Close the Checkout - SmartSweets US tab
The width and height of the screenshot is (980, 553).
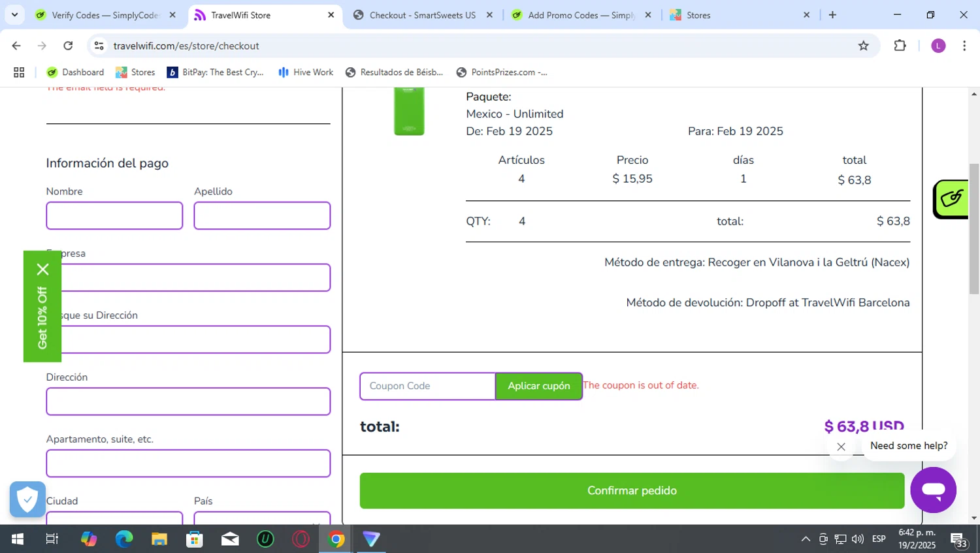pyautogui.click(x=489, y=15)
